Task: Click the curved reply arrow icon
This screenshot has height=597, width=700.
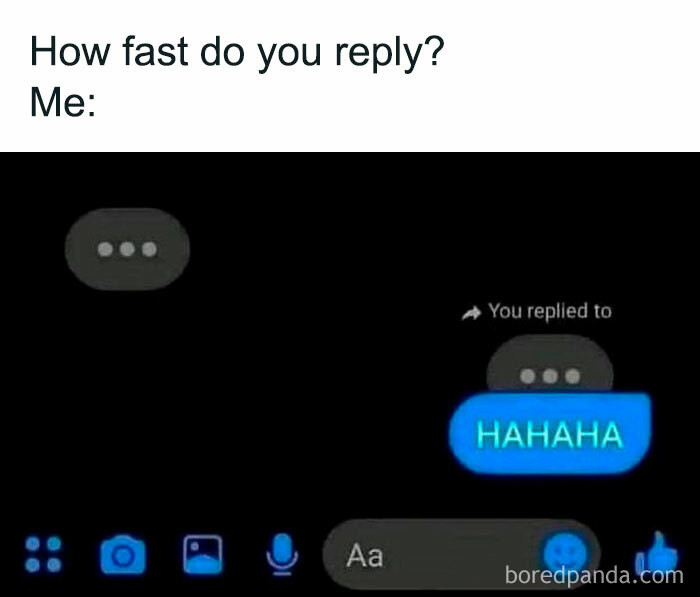Action: [471, 313]
